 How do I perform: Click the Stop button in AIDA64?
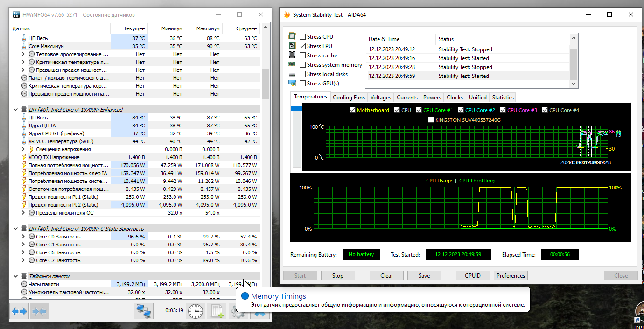[x=338, y=276]
